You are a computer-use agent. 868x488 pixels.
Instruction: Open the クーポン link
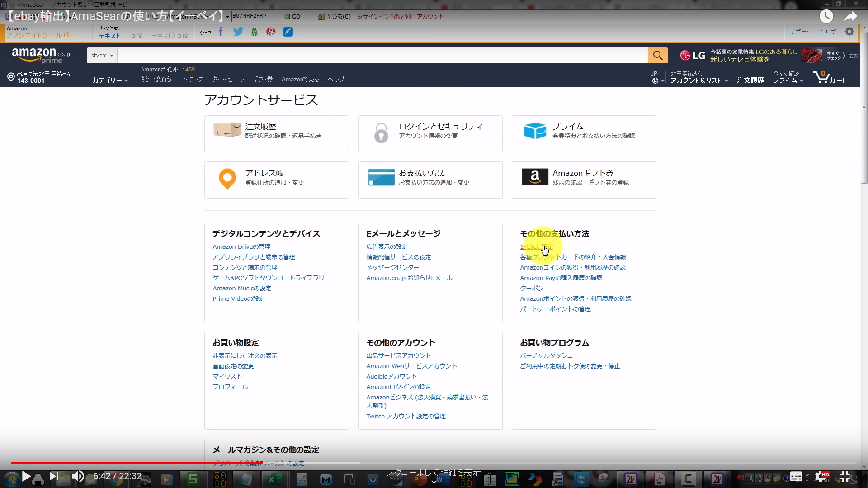532,288
